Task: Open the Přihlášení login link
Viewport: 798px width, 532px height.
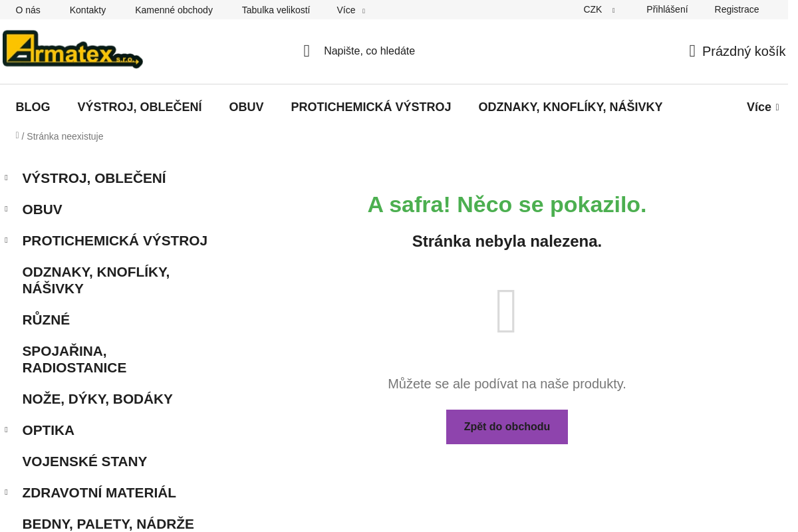Action: (x=667, y=10)
